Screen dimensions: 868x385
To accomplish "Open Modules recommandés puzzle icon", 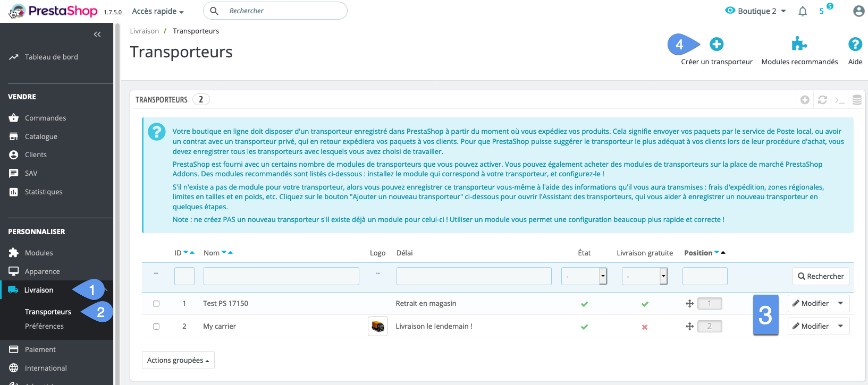I will coord(799,45).
